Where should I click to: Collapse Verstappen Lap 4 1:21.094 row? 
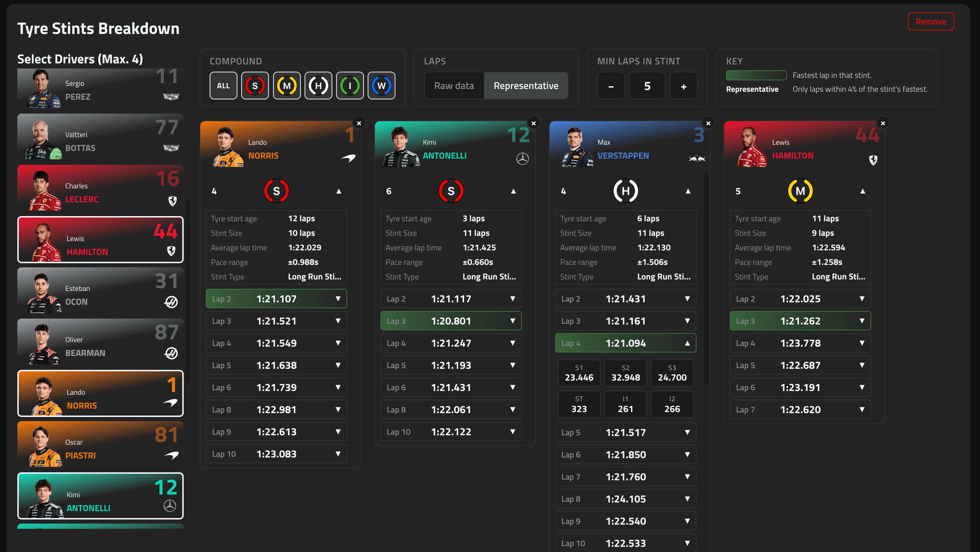(625, 343)
